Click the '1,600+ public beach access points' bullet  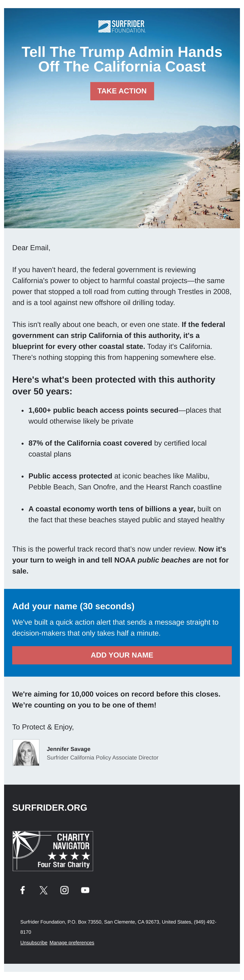[x=125, y=415]
